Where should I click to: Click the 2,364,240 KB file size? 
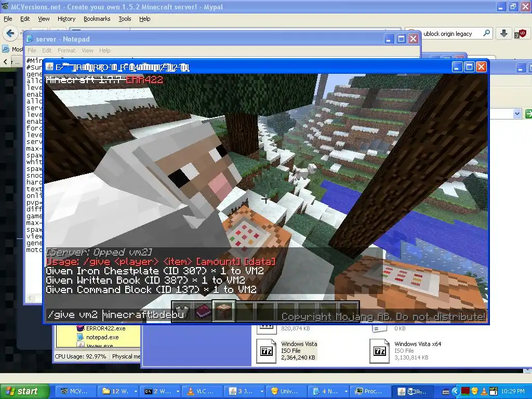click(298, 357)
